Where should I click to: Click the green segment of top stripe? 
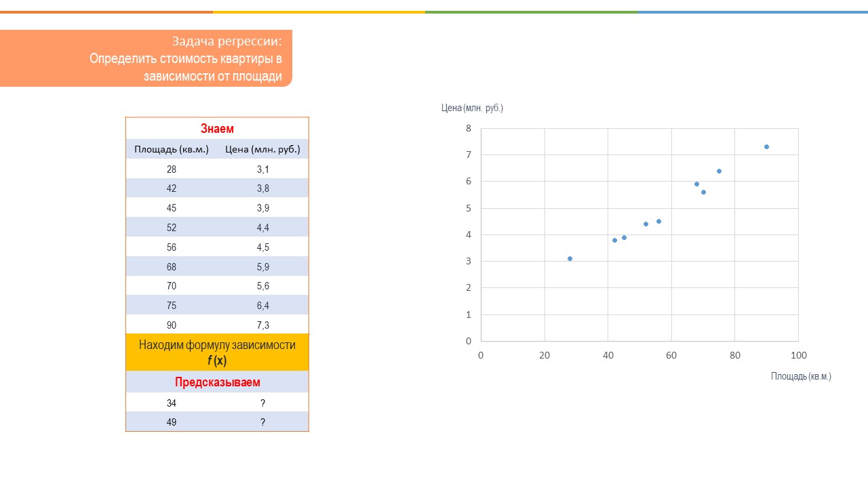tap(531, 12)
